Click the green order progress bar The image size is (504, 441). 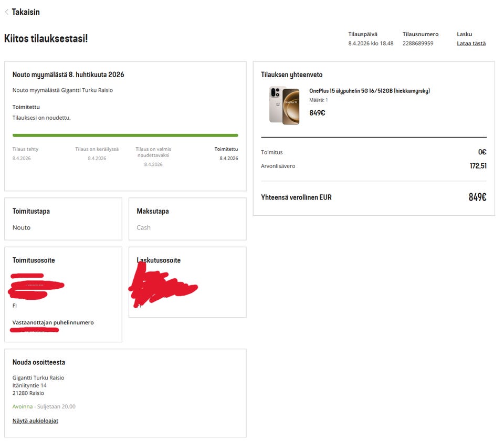[125, 135]
